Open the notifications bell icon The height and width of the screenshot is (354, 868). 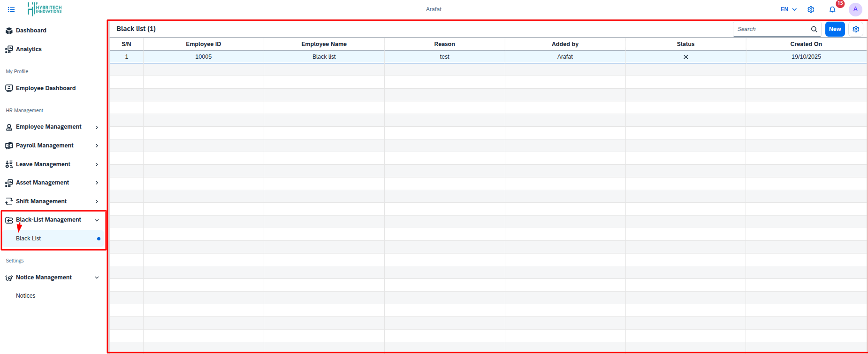coord(832,9)
